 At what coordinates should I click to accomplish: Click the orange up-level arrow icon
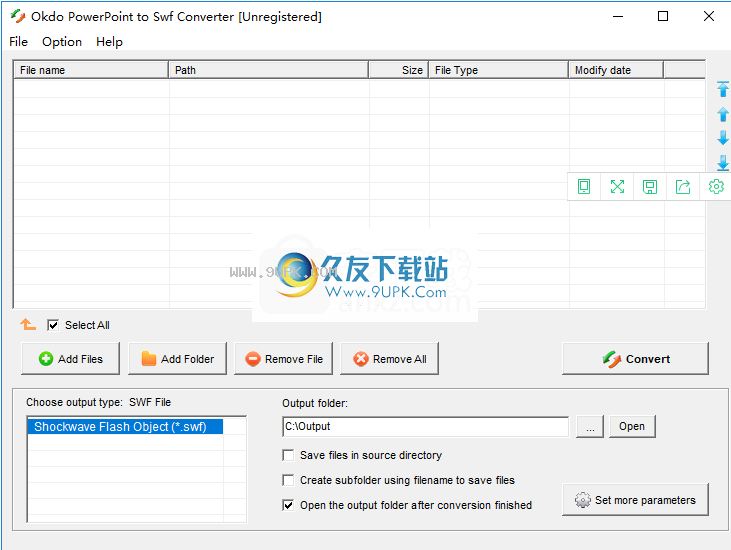pos(28,324)
